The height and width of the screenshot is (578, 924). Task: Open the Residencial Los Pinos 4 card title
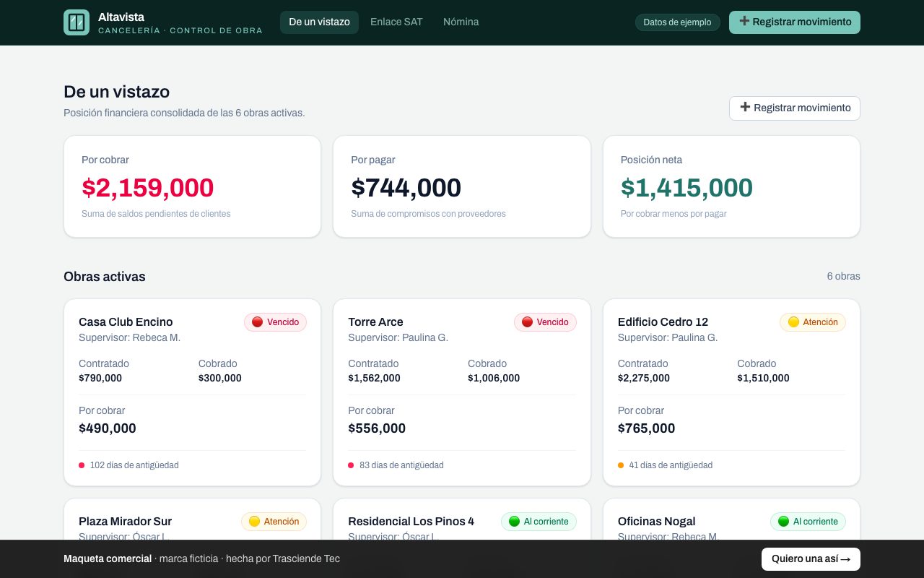click(411, 522)
